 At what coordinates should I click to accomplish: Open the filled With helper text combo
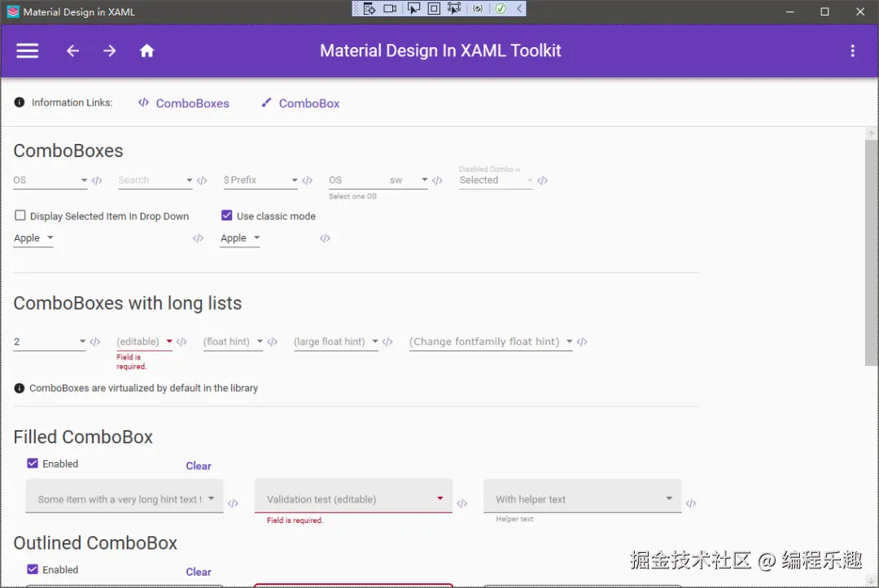click(583, 496)
